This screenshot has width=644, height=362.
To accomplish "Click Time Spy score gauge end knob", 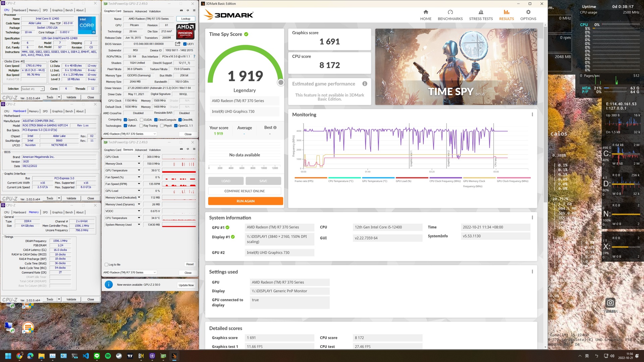I will pos(281,82).
